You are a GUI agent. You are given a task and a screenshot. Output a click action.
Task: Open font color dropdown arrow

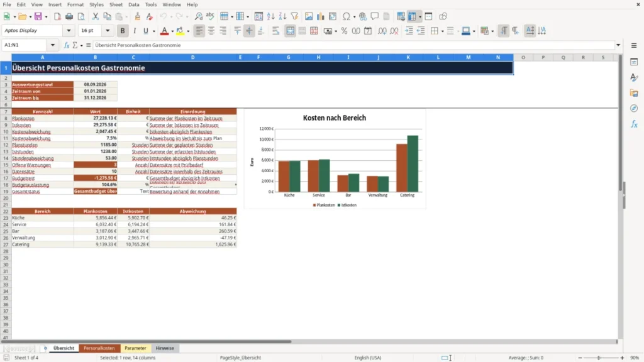tap(172, 31)
